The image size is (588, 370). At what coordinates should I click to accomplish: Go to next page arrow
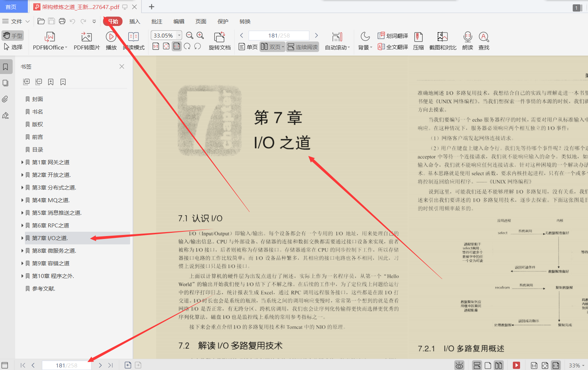click(316, 35)
